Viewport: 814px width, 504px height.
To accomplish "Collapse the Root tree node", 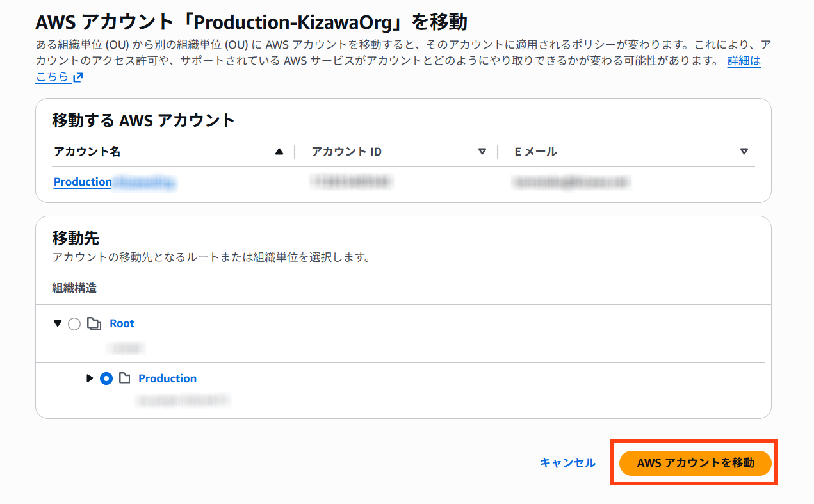I will click(58, 324).
